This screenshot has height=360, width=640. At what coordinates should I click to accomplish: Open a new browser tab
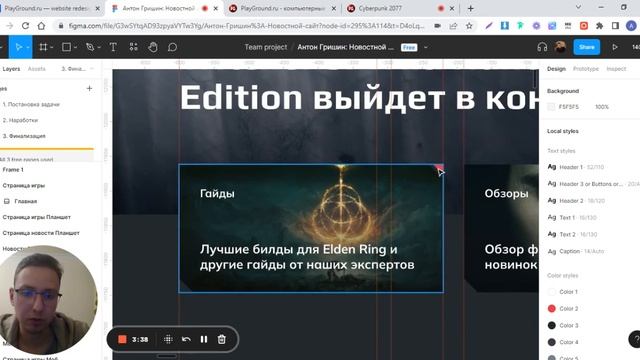[x=471, y=8]
